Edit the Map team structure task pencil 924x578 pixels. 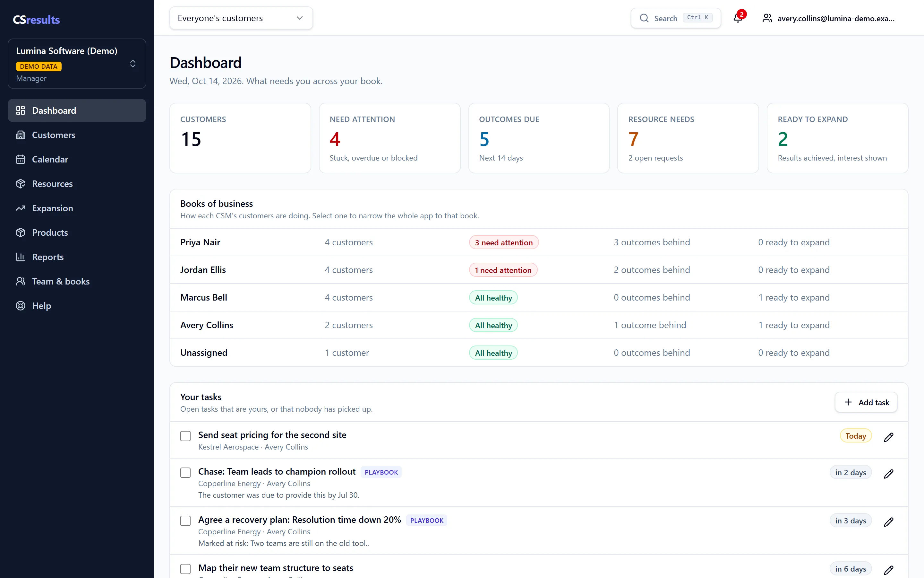click(x=888, y=570)
